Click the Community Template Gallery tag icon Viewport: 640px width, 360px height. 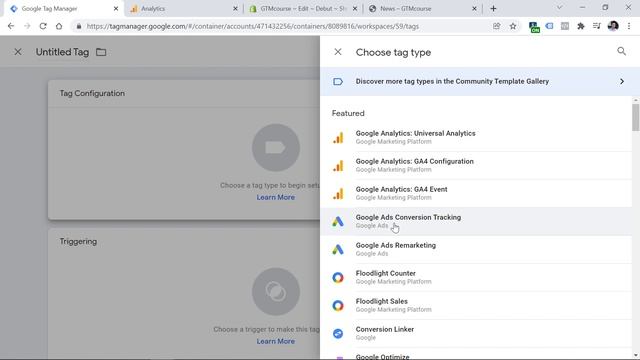coord(338,81)
